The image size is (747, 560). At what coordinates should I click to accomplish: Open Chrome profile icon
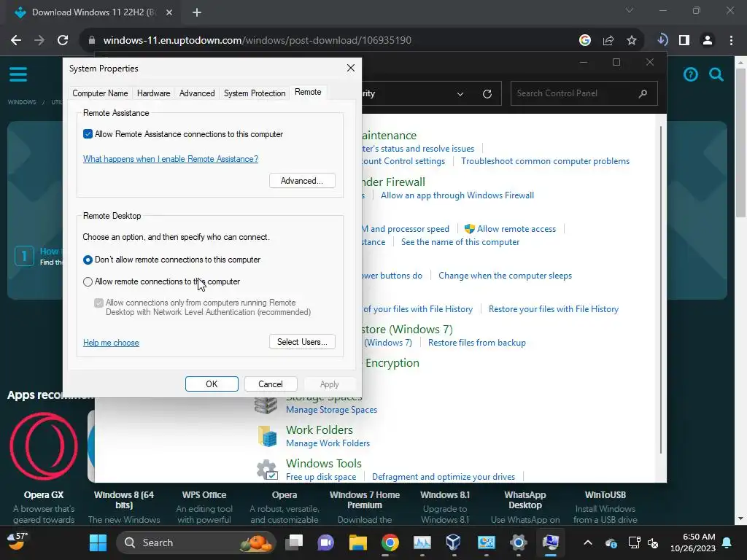(708, 41)
